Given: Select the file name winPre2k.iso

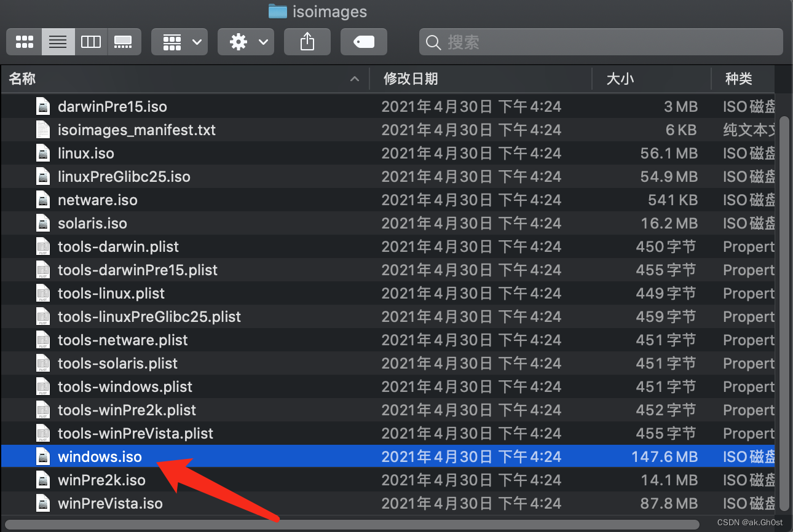Looking at the screenshot, I should pos(101,480).
